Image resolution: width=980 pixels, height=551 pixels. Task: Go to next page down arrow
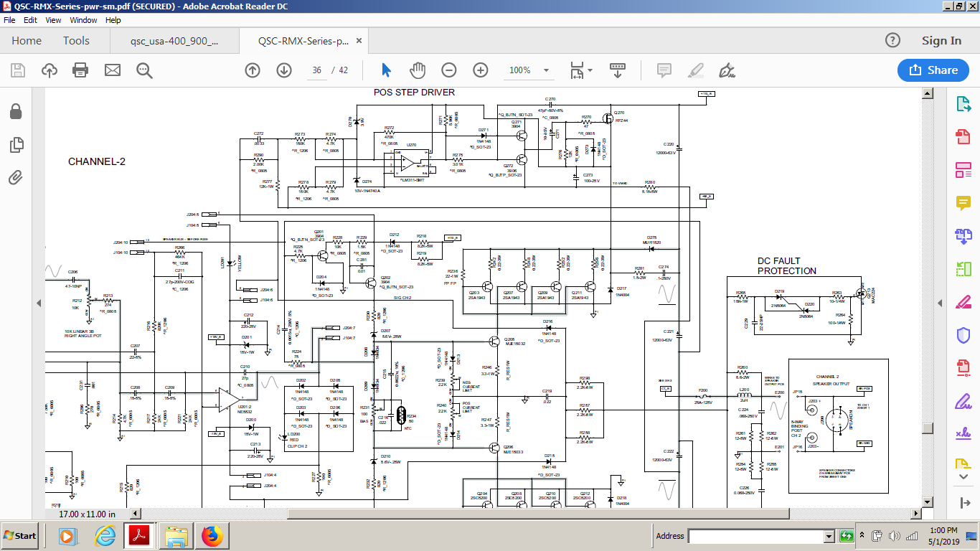tap(284, 70)
